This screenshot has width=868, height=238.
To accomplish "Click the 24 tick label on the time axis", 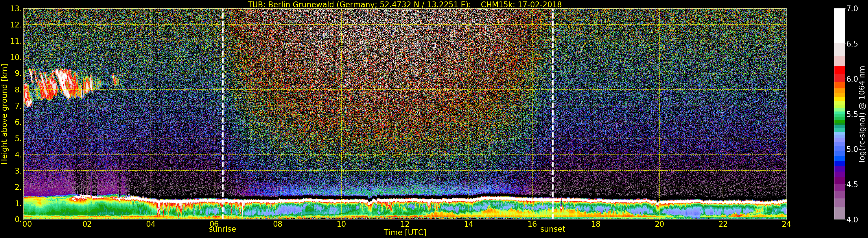I will 786,224.
